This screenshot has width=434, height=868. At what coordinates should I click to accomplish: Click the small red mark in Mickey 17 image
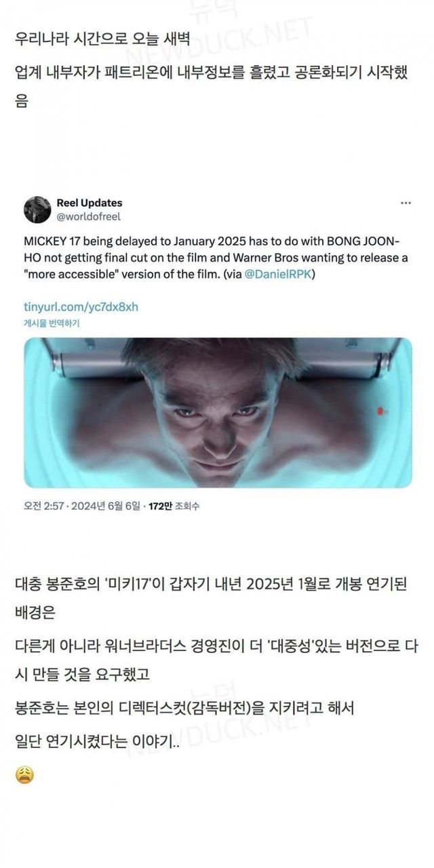click(x=382, y=410)
